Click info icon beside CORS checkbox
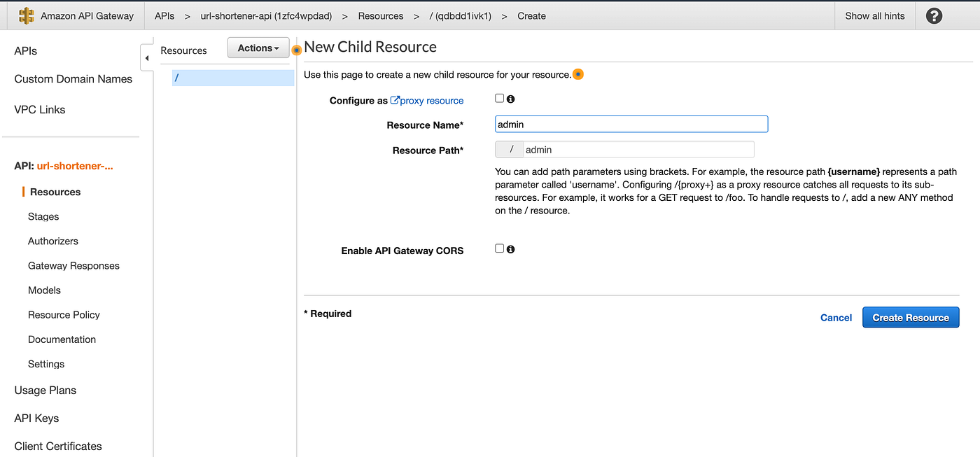Screen dimensions: 980x457 pos(511,249)
